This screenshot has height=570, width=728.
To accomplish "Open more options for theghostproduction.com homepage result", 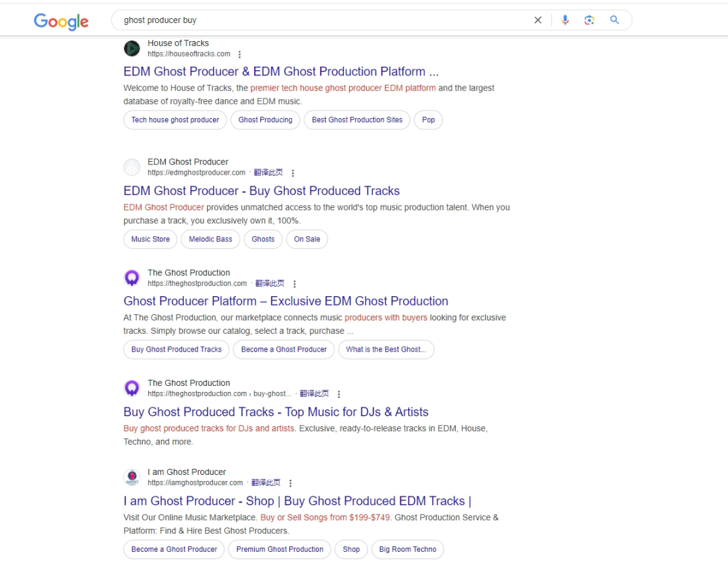I will [295, 283].
